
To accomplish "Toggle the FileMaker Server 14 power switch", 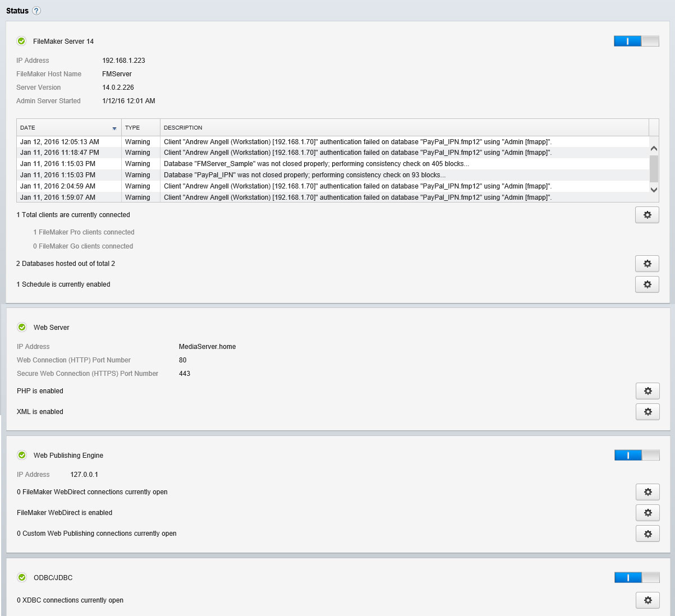I will [x=636, y=41].
